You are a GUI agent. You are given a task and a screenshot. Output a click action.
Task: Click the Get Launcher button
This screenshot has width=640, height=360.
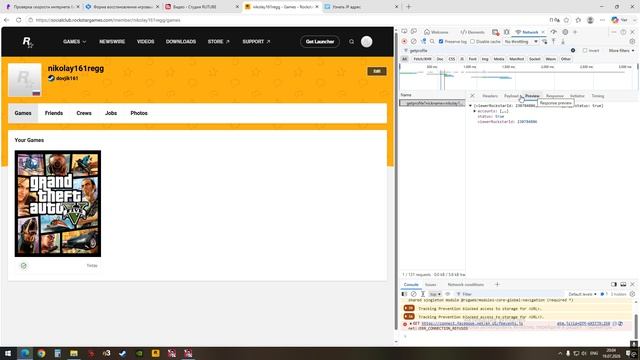(320, 42)
